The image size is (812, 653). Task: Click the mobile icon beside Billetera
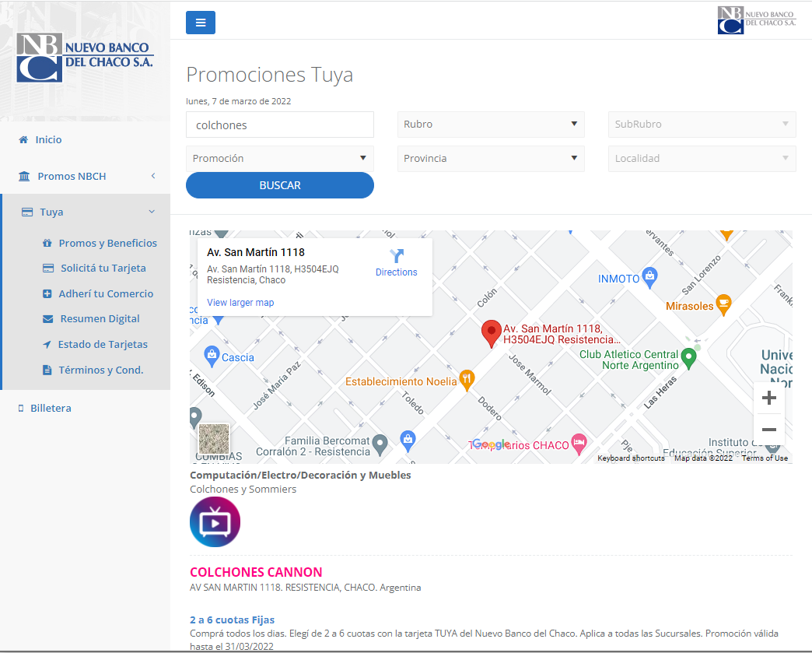pos(21,409)
